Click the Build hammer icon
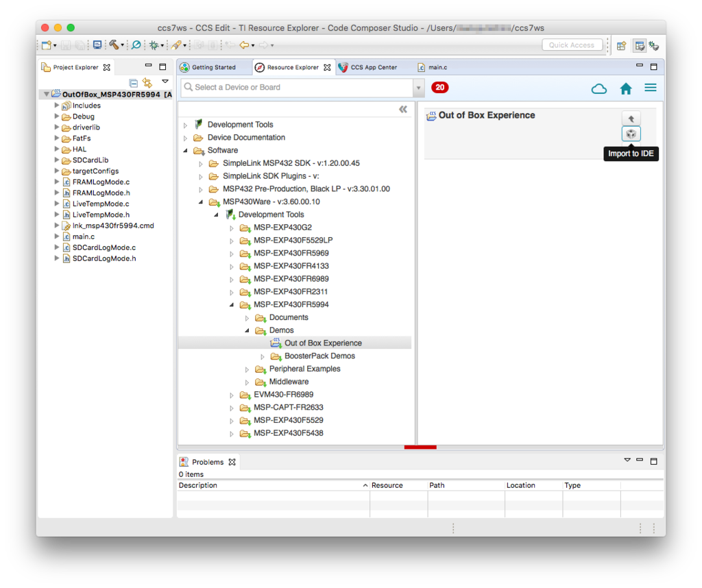This screenshot has width=702, height=588. click(x=114, y=45)
